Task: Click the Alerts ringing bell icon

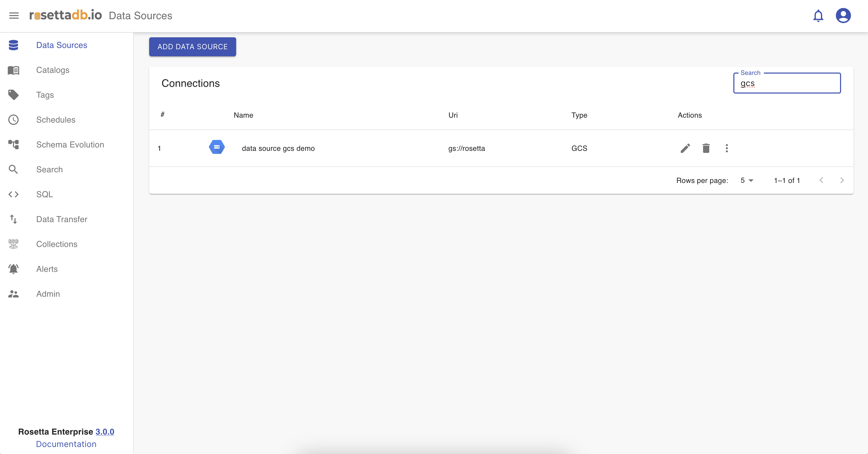Action: 13,269
